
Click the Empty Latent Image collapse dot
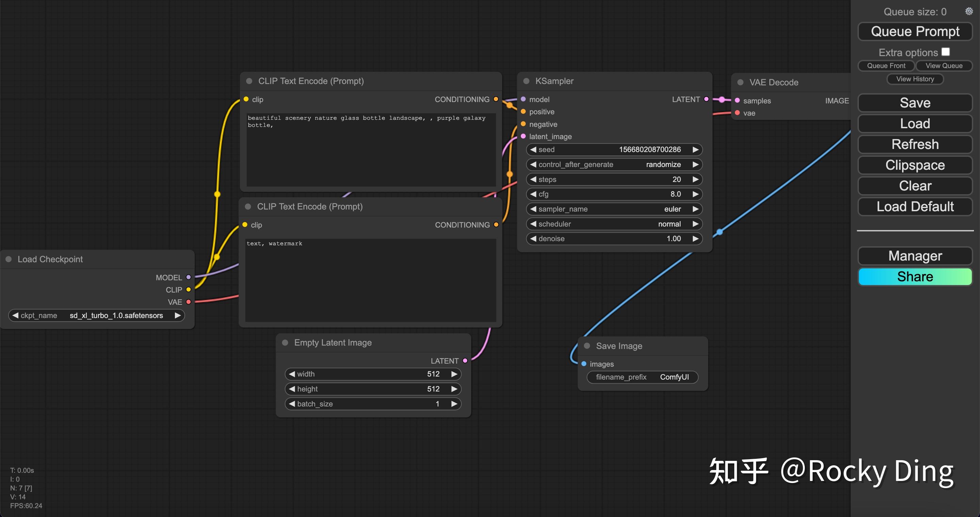point(285,343)
